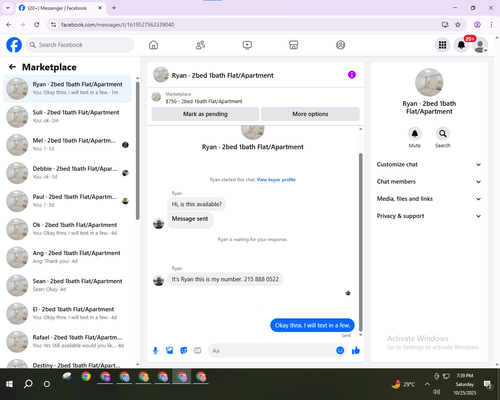500x400 pixels.
Task: Search in conversation with magnifier icon
Action: [443, 134]
